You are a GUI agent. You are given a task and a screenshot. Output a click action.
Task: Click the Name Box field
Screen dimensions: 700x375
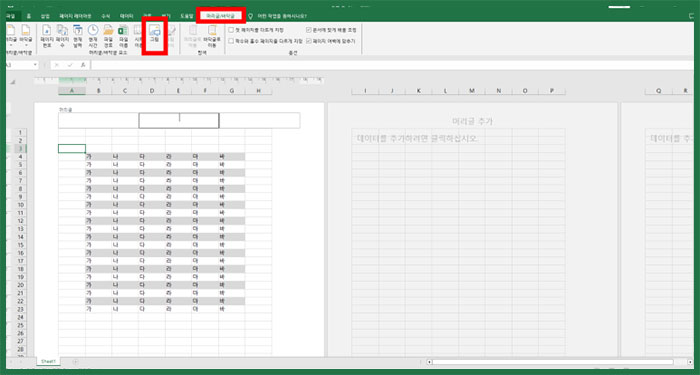click(19, 65)
